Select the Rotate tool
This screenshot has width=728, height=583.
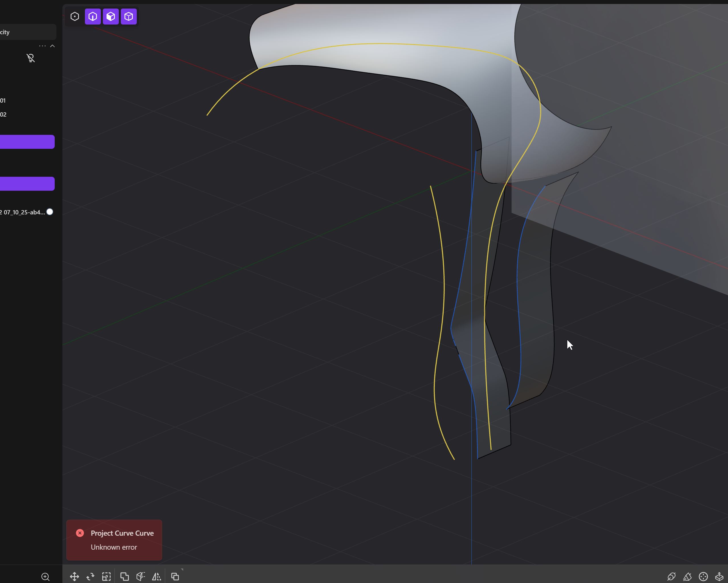pos(90,576)
